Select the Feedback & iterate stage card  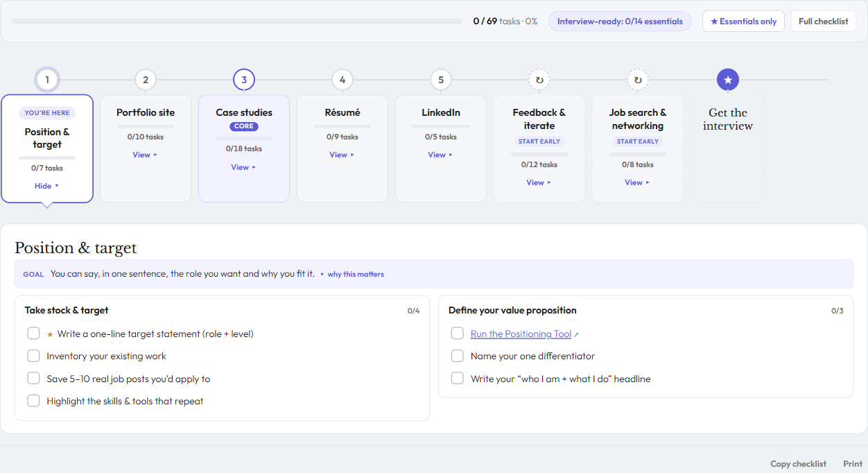tap(539, 148)
